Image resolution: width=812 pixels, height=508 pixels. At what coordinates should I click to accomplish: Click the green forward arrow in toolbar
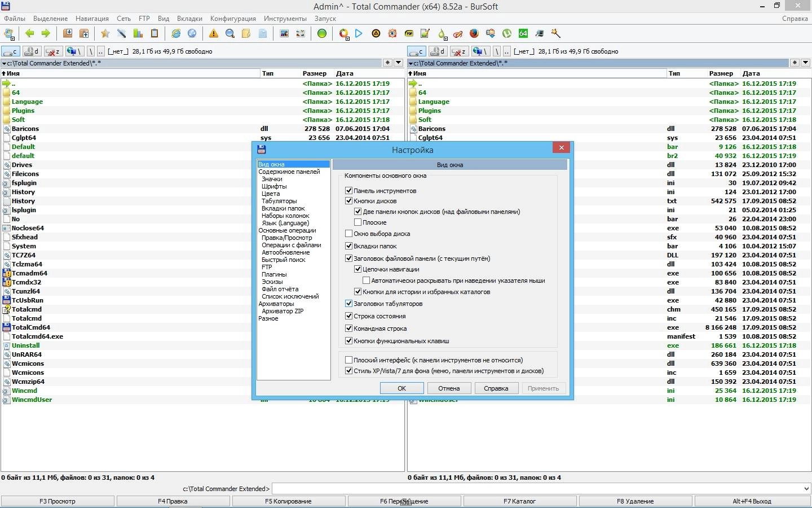coord(46,33)
